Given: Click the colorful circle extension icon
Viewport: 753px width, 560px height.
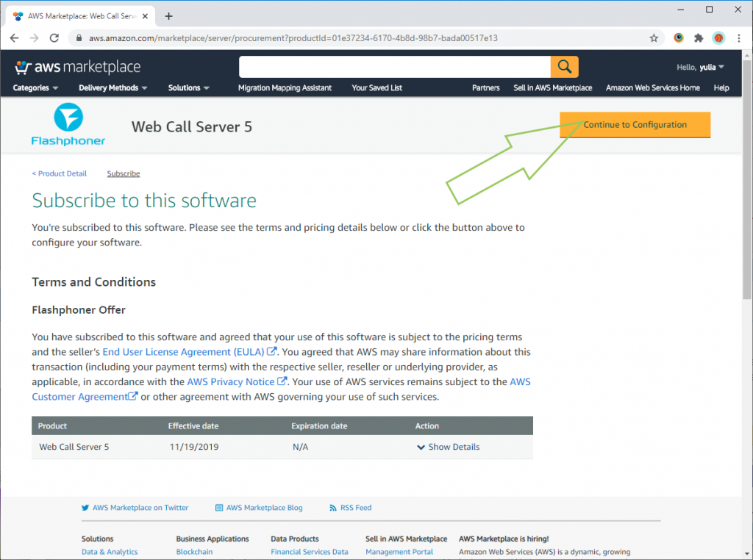Looking at the screenshot, I should point(679,37).
